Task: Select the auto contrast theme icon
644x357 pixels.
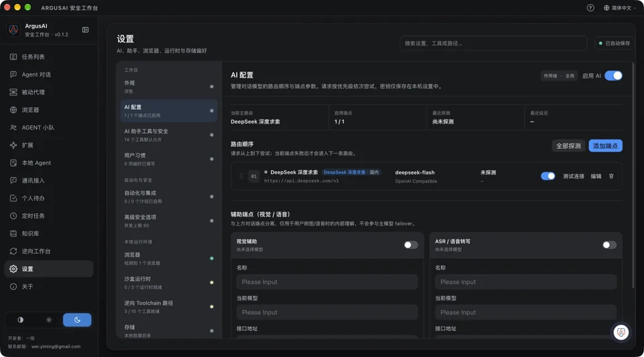Action: 21,319
